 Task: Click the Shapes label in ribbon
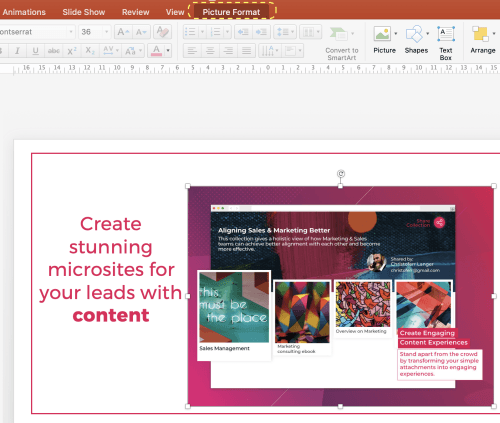[416, 50]
